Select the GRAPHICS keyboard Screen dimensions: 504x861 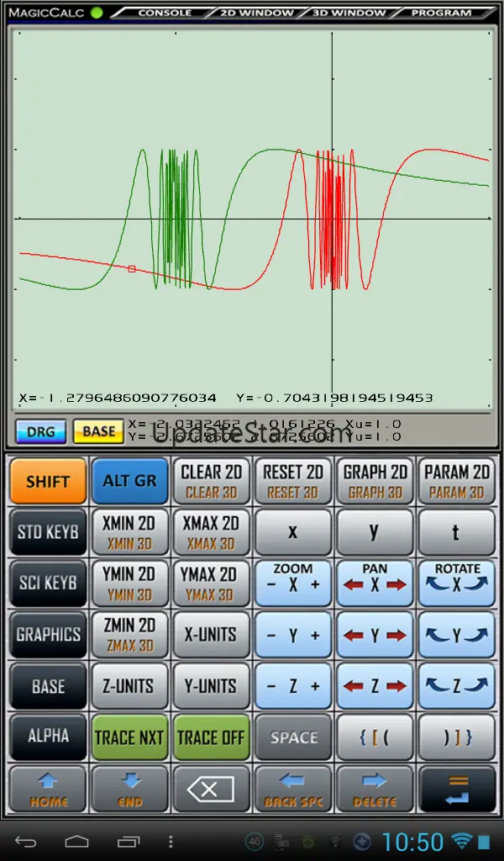tap(48, 635)
